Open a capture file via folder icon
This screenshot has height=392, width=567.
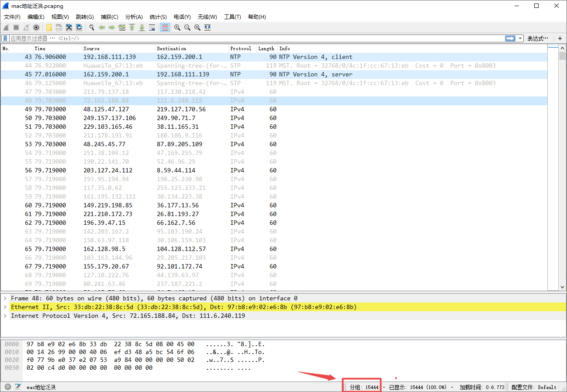point(49,28)
